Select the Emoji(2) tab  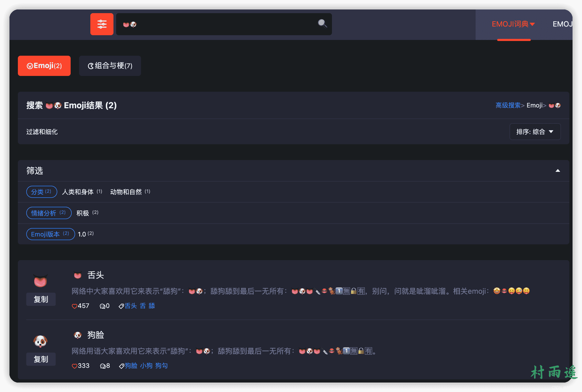pos(44,66)
